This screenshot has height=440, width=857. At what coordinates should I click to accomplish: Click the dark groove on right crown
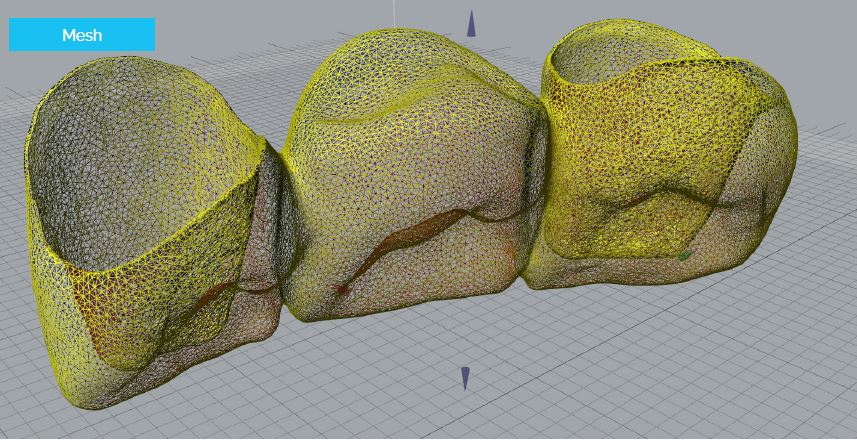pos(640,200)
